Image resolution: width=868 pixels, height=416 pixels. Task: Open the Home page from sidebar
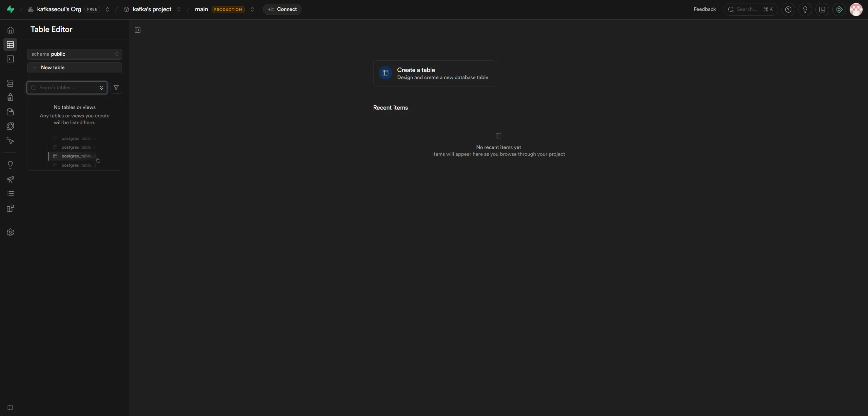click(10, 30)
